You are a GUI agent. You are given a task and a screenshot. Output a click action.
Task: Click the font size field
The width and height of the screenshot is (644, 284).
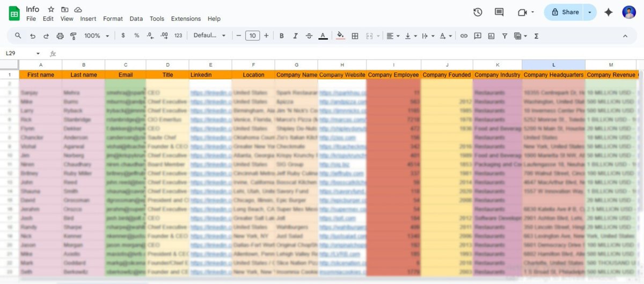[252, 36]
